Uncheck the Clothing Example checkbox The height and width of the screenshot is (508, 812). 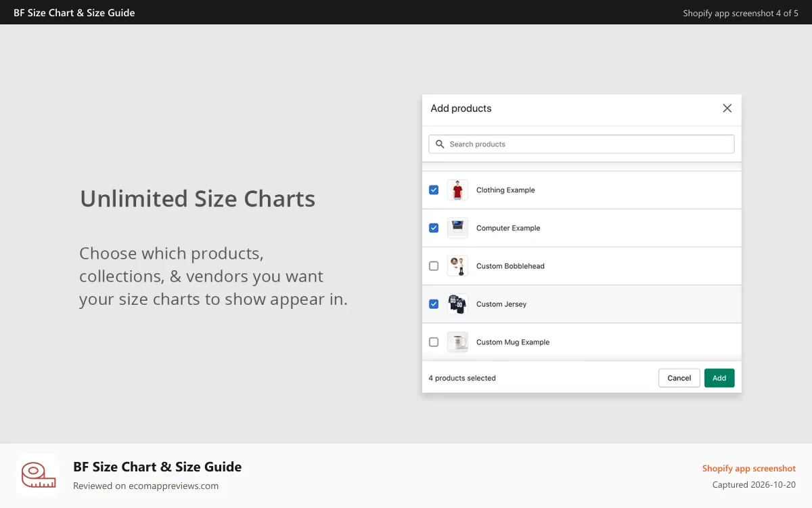[x=434, y=190]
